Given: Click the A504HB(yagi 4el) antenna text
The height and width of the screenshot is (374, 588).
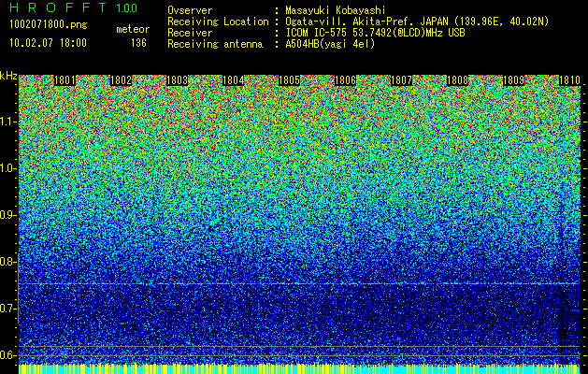Looking at the screenshot, I should pos(330,44).
